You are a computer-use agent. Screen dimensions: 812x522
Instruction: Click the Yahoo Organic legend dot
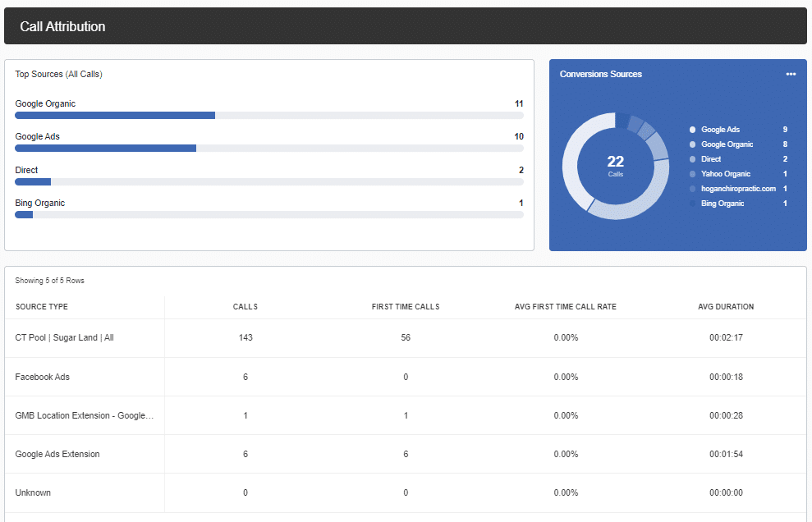(x=692, y=174)
